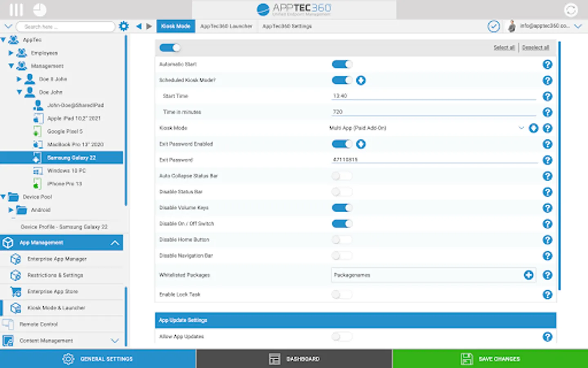
Task: Switch to AppTec360 Settings tab
Action: coord(287,26)
